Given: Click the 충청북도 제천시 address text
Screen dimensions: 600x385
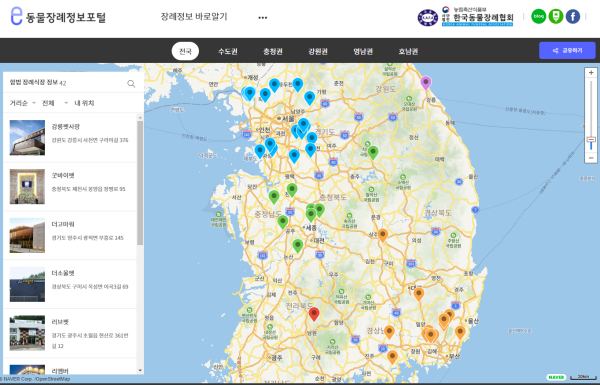Looking at the screenshot, I should click(88, 189).
